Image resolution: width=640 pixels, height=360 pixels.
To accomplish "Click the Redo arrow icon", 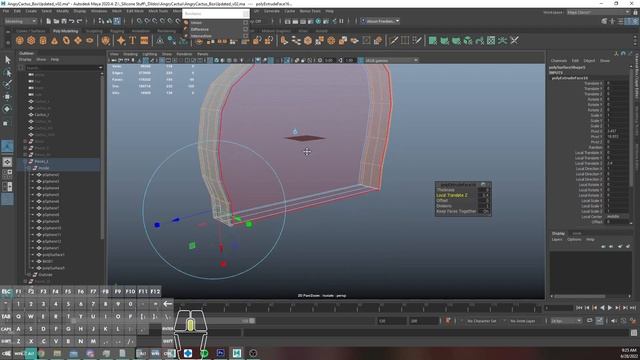I will (x=79, y=21).
